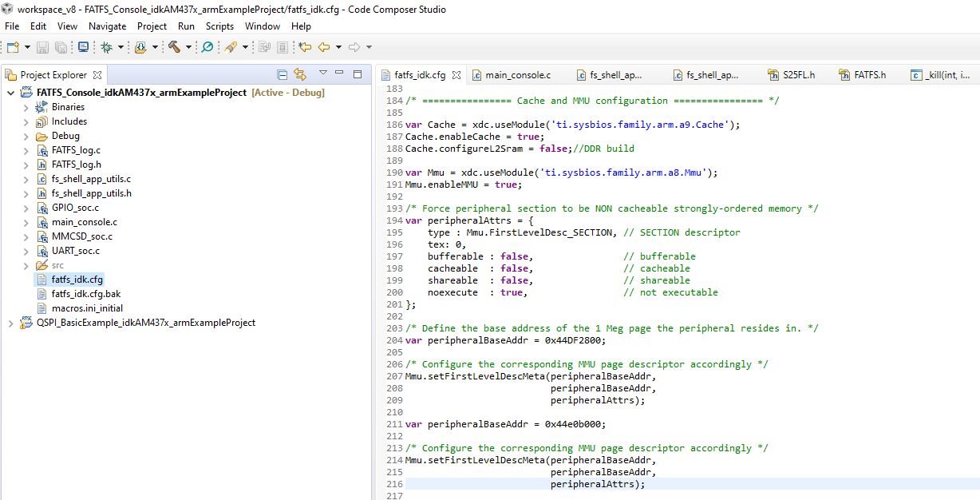This screenshot has width=980, height=500.
Task: Open the Back history dropdown arrow
Action: pyautogui.click(x=338, y=47)
